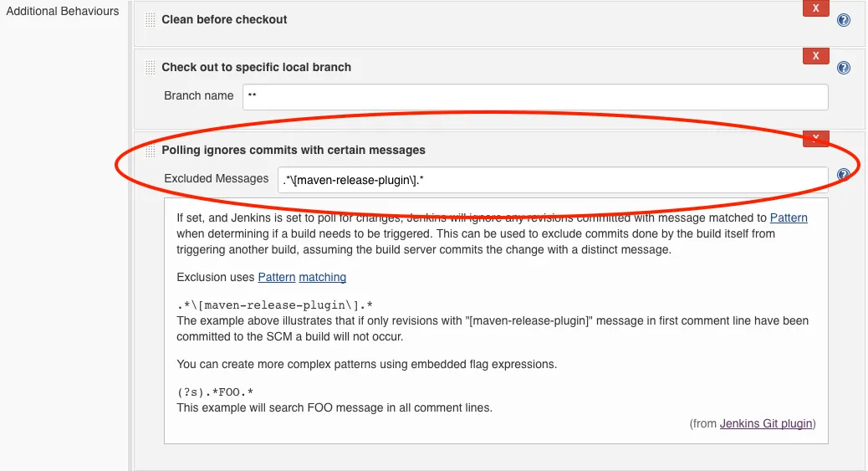This screenshot has height=471, width=868.
Task: Focus the Branch name text field
Action: (x=535, y=96)
